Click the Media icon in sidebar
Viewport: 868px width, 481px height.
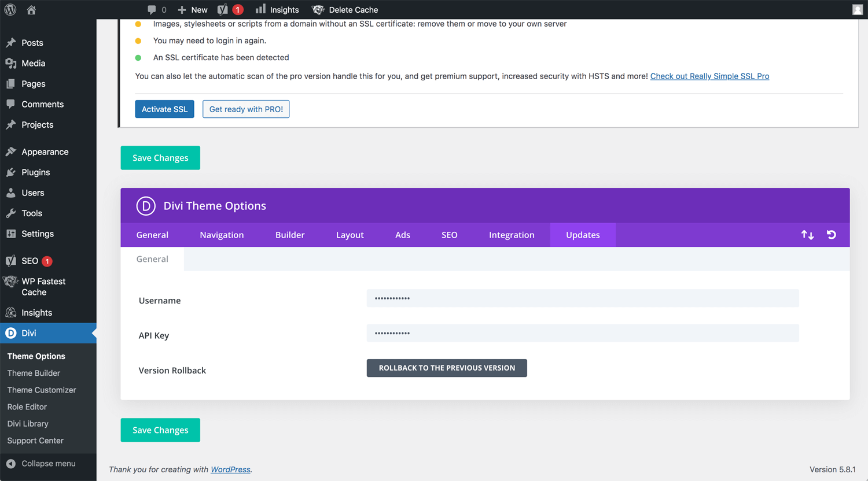[11, 63]
